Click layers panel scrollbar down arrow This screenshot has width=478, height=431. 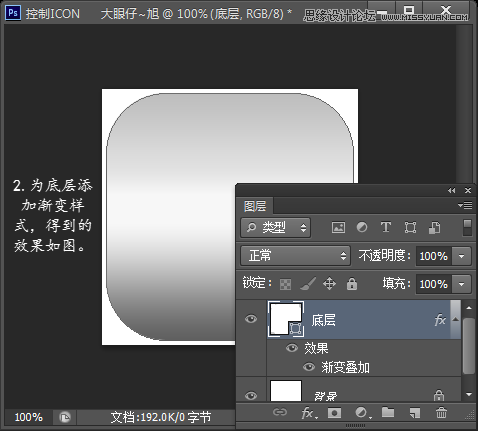469,394
